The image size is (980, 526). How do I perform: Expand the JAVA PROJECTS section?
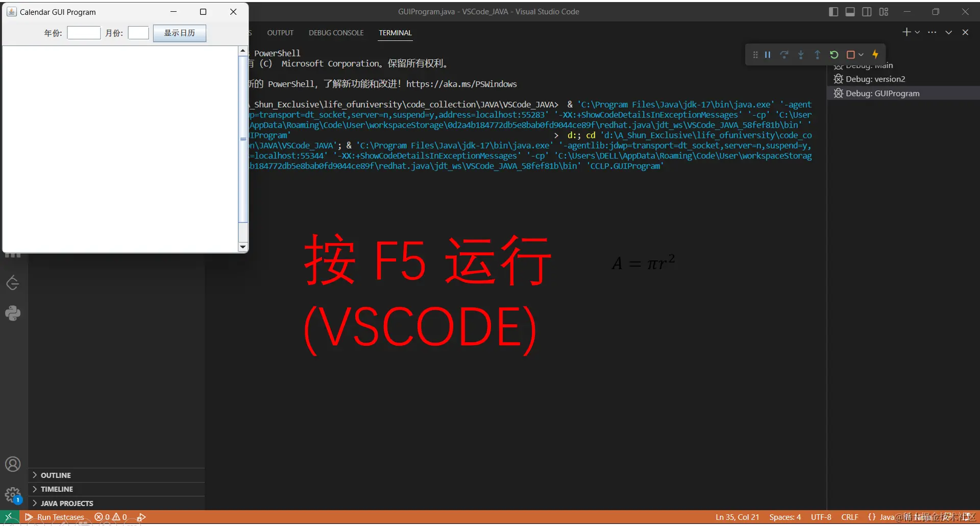tap(116, 504)
